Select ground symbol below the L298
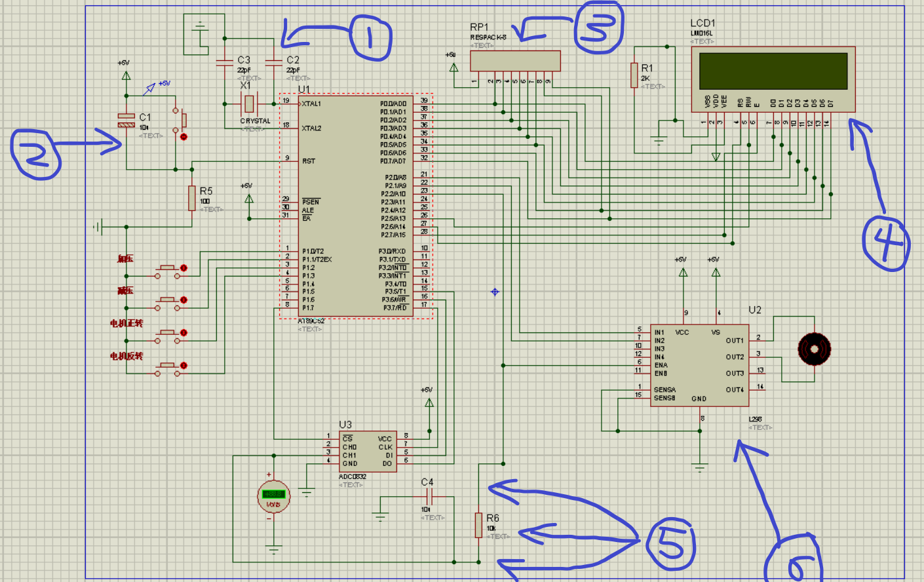Viewport: 924px width, 582px height. (700, 468)
